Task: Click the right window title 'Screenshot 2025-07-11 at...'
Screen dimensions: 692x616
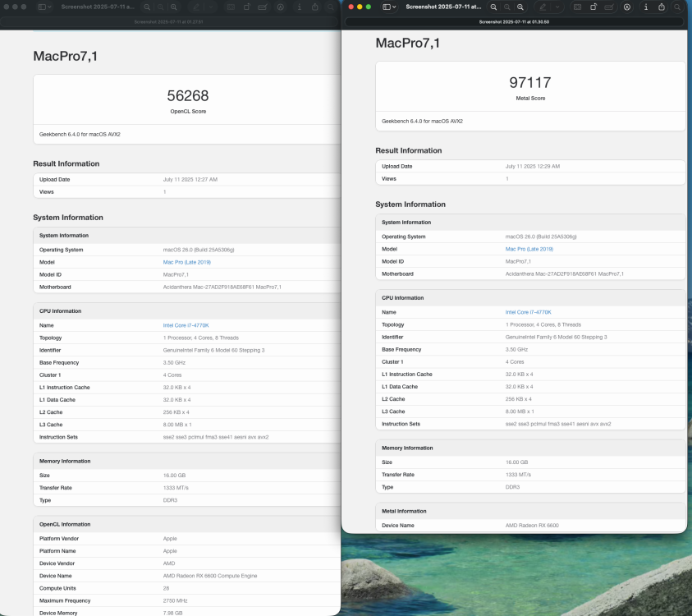Action: (x=443, y=7)
